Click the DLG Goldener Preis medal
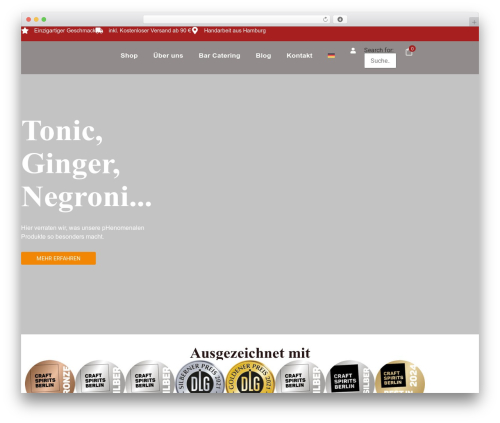The height and width of the screenshot is (423, 500). click(250, 377)
